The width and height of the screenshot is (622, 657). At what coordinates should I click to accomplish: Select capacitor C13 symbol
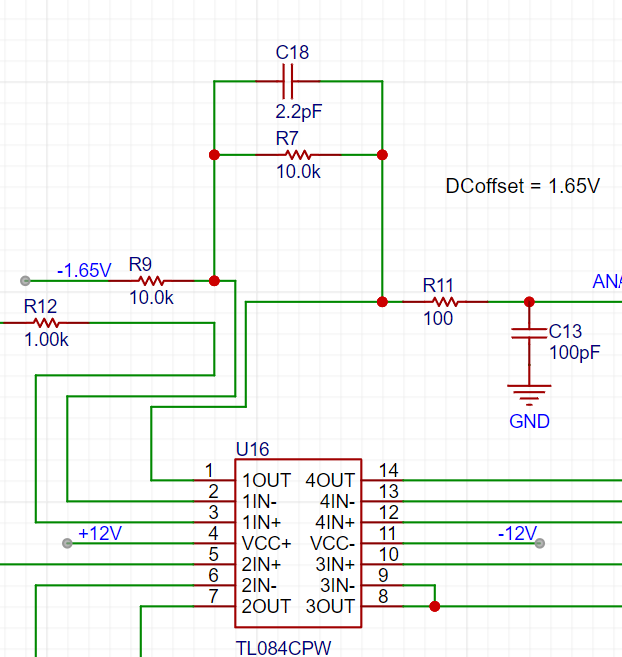click(x=529, y=333)
